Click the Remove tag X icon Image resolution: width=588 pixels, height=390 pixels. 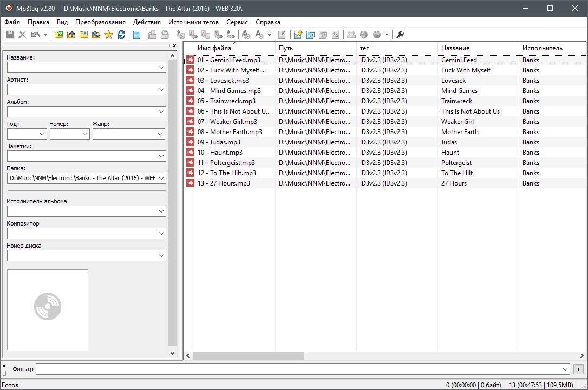23,35
